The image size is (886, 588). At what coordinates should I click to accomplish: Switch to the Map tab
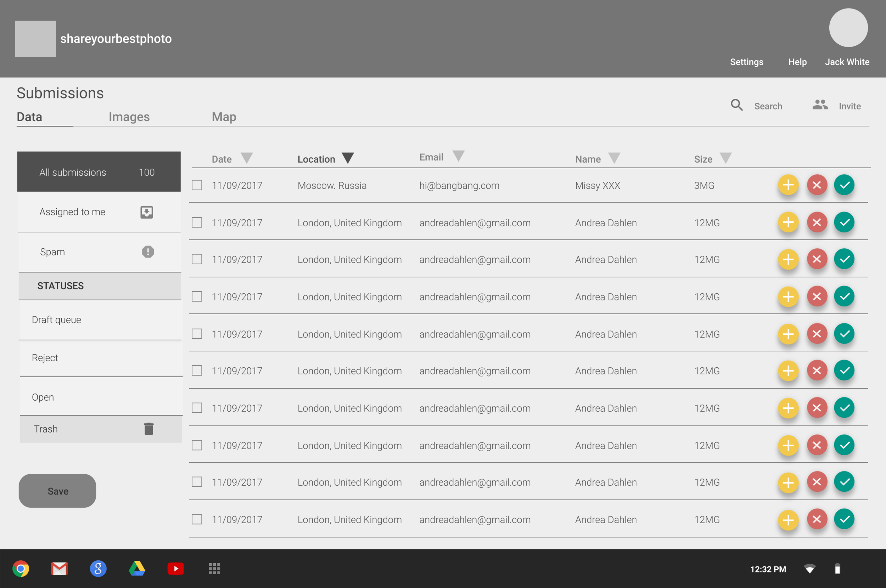coord(224,117)
